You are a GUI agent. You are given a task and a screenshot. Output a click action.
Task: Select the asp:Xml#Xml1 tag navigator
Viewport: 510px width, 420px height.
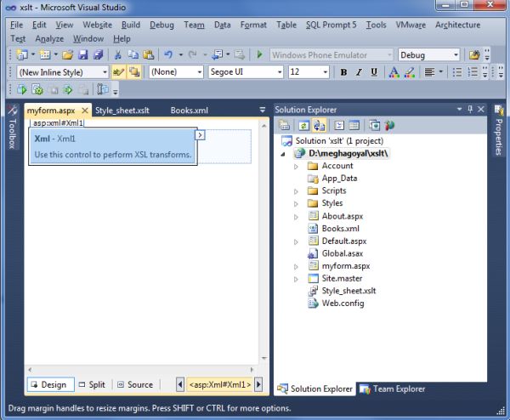point(220,384)
